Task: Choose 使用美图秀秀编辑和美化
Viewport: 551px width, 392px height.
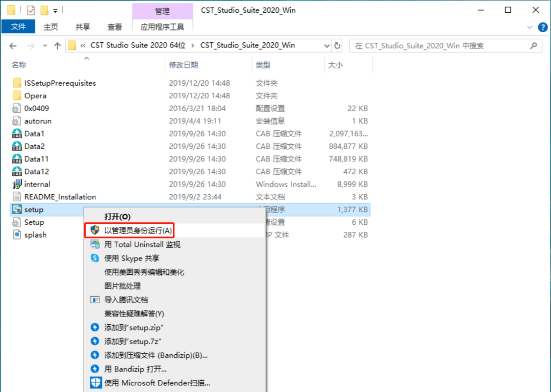Action: pos(174,272)
